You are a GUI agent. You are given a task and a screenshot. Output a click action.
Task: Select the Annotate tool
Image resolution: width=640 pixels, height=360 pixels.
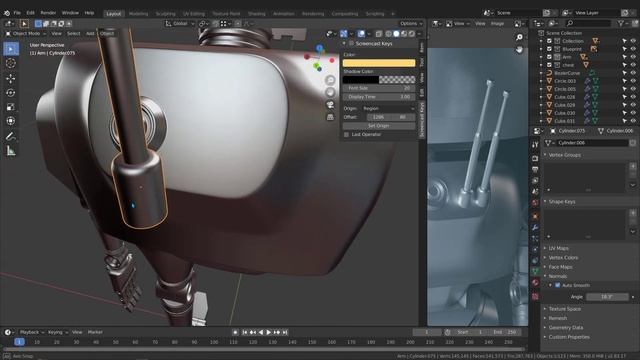tap(11, 137)
